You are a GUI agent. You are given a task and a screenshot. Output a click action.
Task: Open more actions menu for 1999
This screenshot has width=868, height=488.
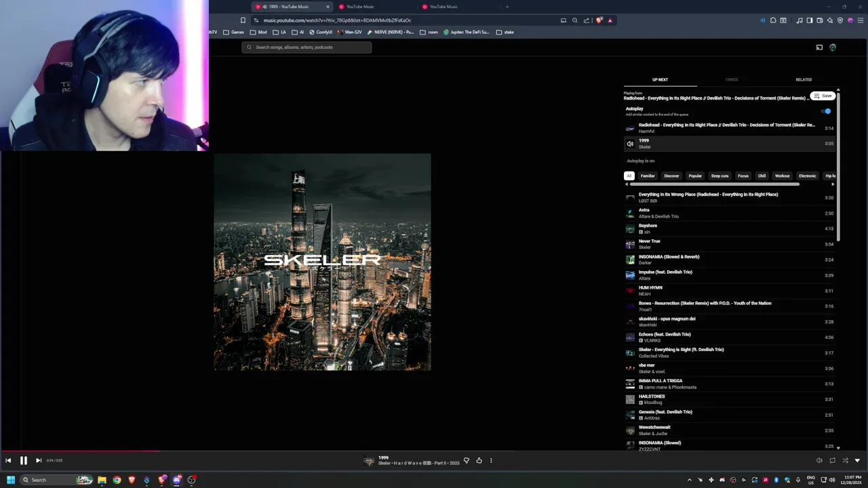click(x=491, y=461)
